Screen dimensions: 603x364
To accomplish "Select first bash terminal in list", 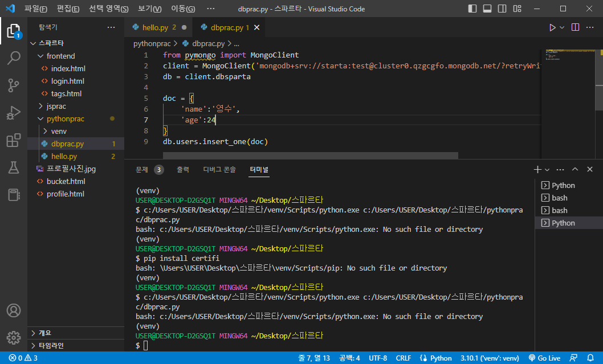I will (569, 198).
